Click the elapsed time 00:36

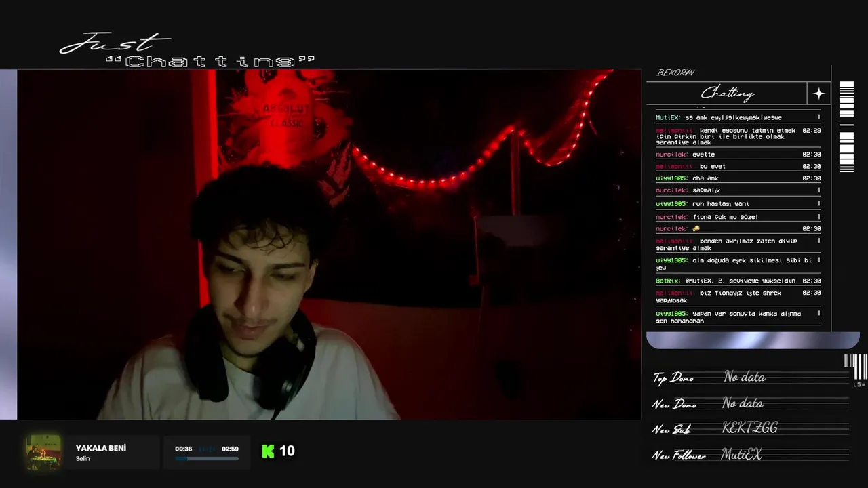[x=183, y=449]
